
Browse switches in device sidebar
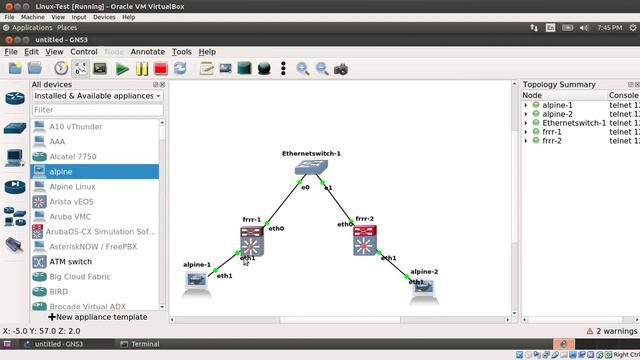[15, 128]
